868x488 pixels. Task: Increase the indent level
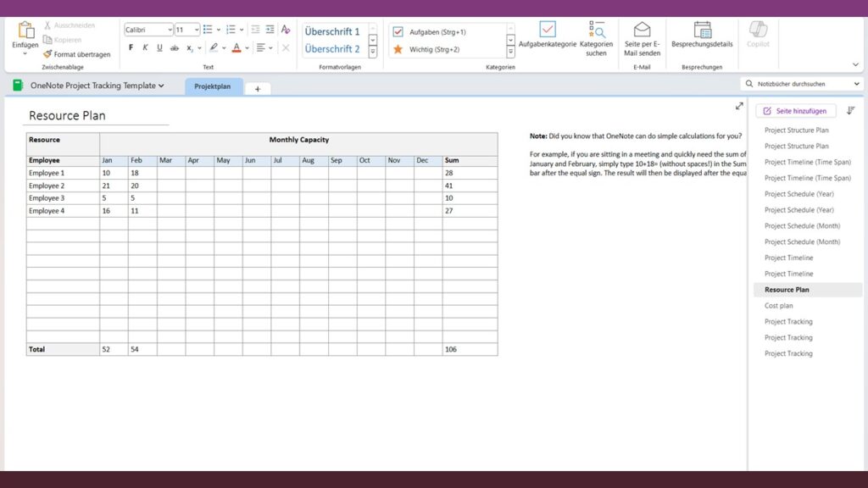(270, 30)
